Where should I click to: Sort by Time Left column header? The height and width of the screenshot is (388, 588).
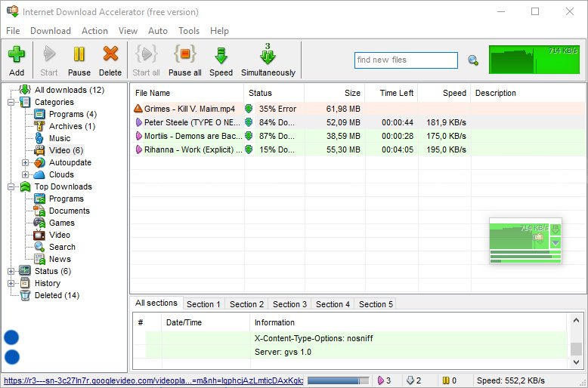click(391, 93)
